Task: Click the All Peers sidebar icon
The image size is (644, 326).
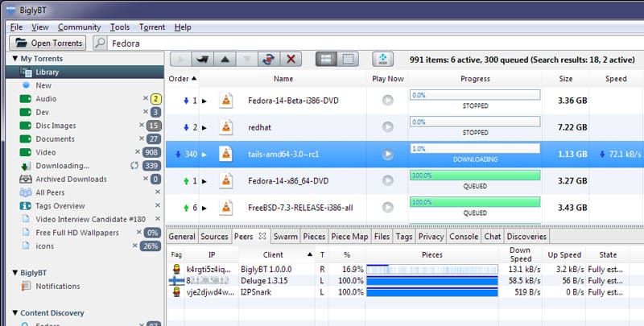Action: point(26,192)
